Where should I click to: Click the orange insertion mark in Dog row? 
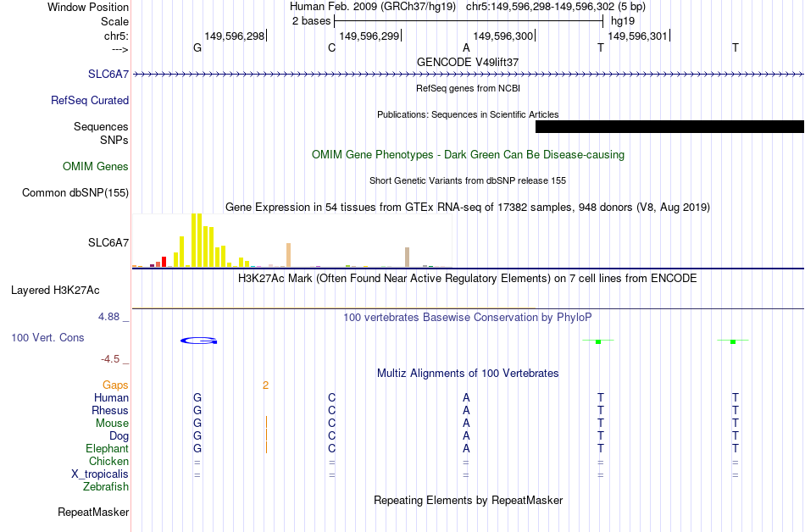[x=266, y=435]
